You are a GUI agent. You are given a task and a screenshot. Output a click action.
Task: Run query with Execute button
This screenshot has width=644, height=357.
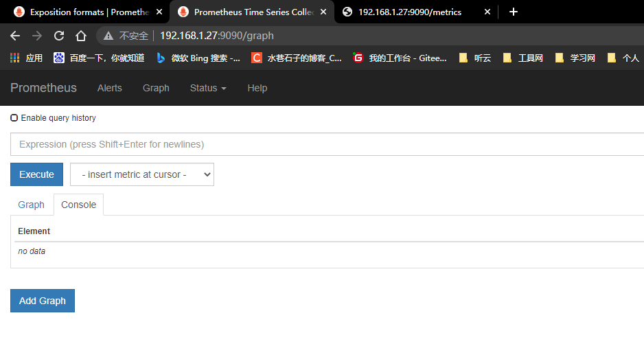coord(36,174)
